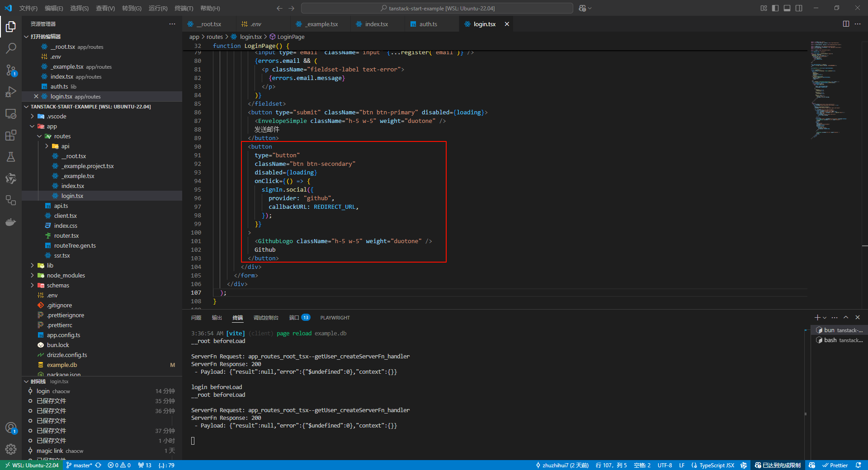The width and height of the screenshot is (868, 470).
Task: Click the Prettier status bar item
Action: (x=835, y=465)
